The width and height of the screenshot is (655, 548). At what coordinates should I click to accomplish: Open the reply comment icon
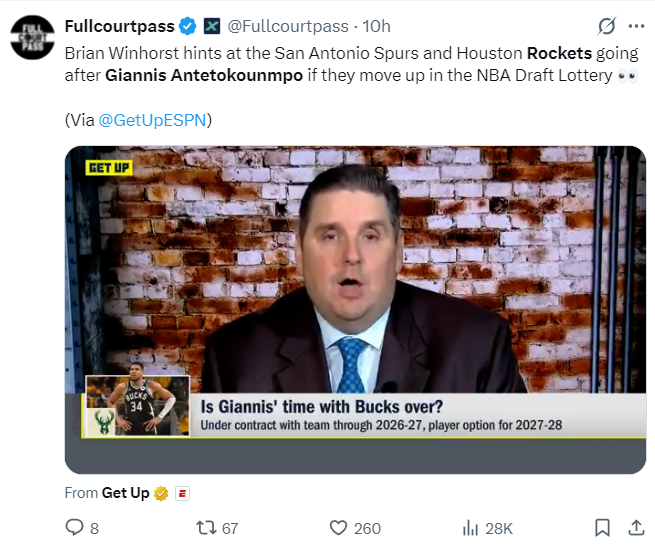click(x=74, y=528)
